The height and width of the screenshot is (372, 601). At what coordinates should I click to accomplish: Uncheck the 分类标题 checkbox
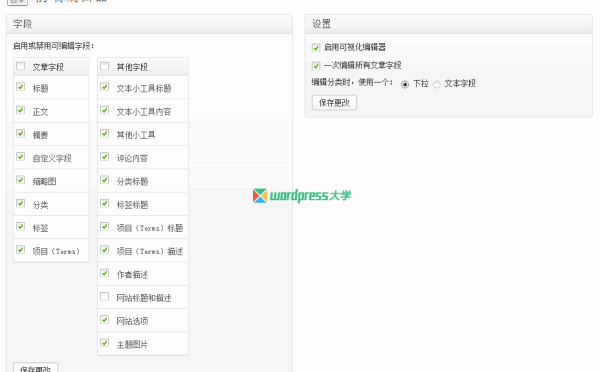[105, 180]
